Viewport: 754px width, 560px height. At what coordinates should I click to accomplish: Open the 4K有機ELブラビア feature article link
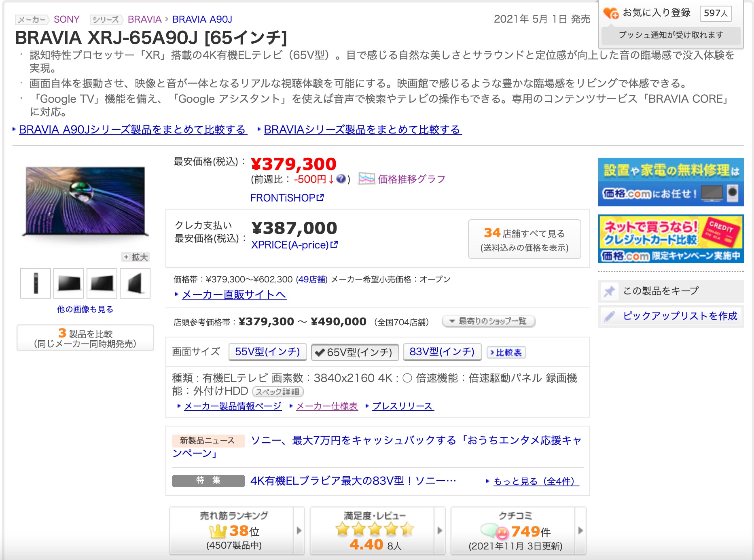pos(353,481)
